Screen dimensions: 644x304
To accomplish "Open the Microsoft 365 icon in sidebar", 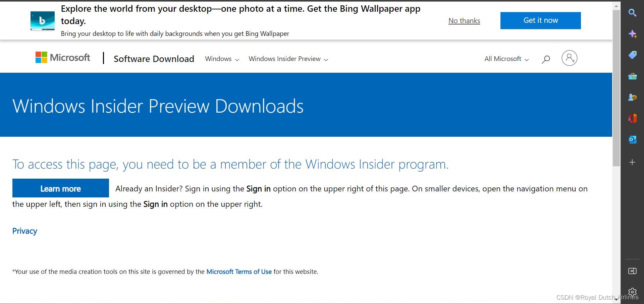I will 633,118.
